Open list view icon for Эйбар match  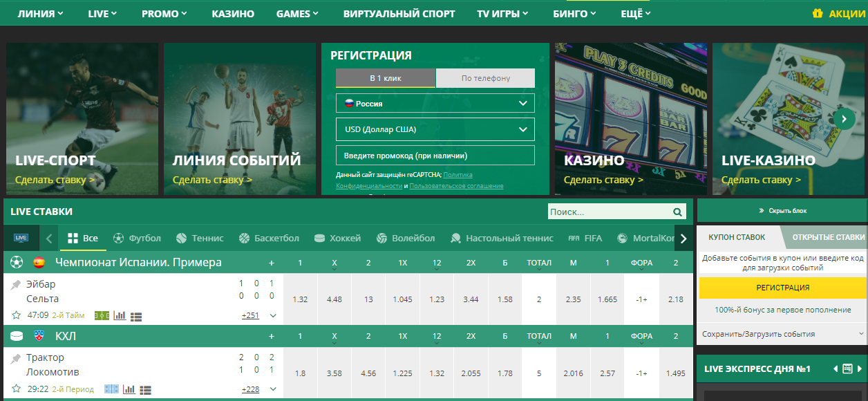pyautogui.click(x=136, y=316)
